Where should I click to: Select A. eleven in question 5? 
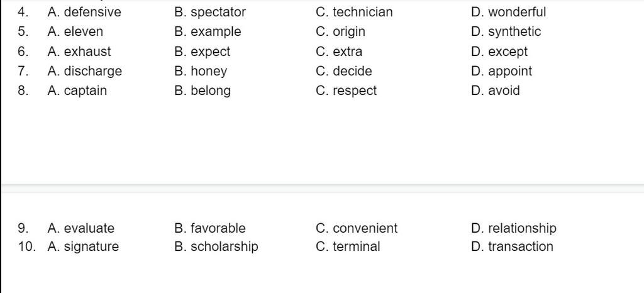coord(75,31)
